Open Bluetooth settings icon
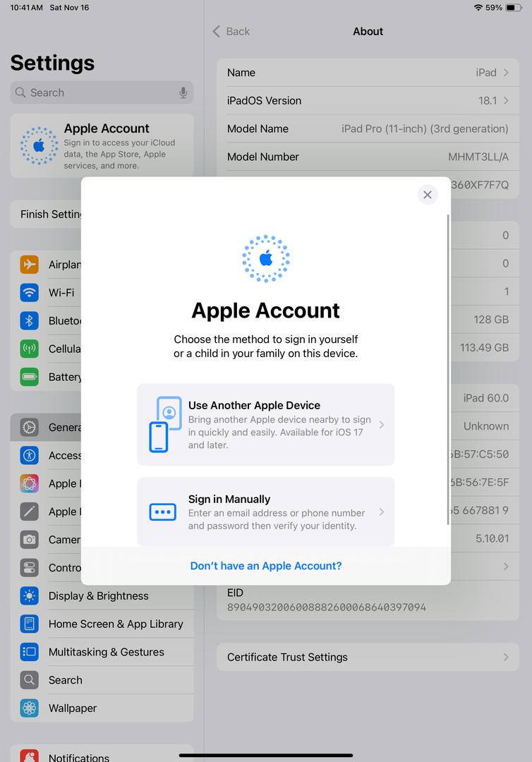 (x=29, y=321)
